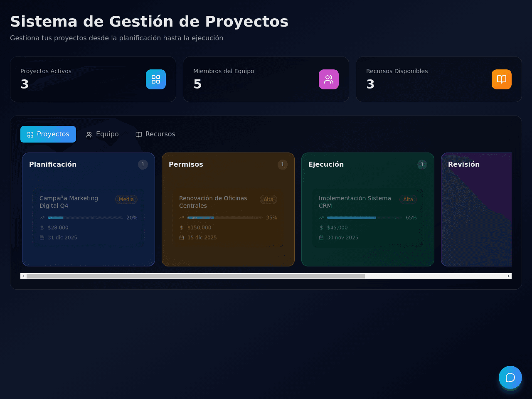
Task: Click the blue grid icon for Proyectos Activos
Action: click(156, 79)
